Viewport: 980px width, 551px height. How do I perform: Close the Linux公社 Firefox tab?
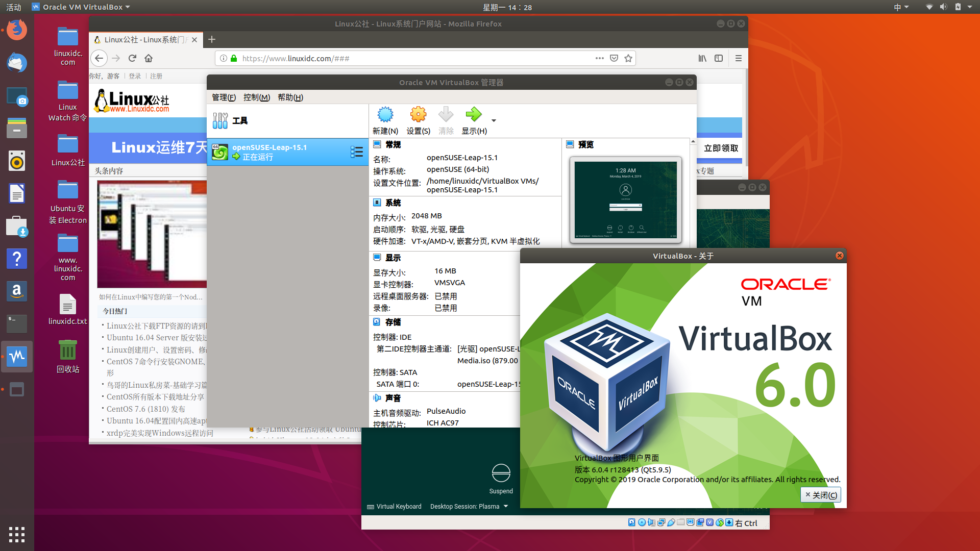point(194,39)
